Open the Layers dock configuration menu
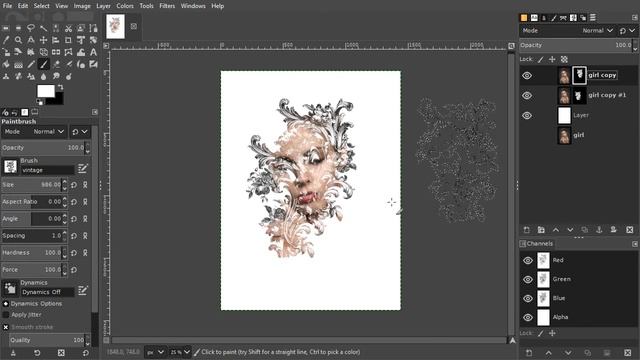Screen dimensions: 640x360 coord(634,18)
